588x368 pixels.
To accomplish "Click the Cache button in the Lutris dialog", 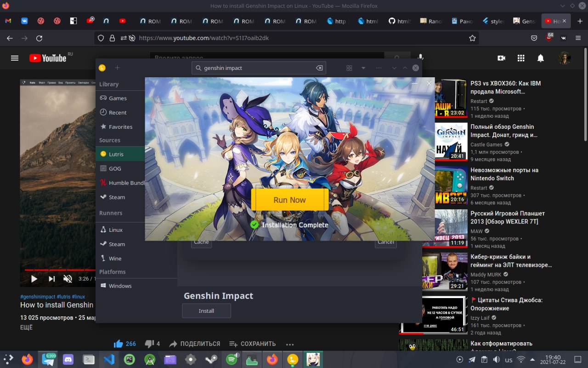I will pos(201,243).
